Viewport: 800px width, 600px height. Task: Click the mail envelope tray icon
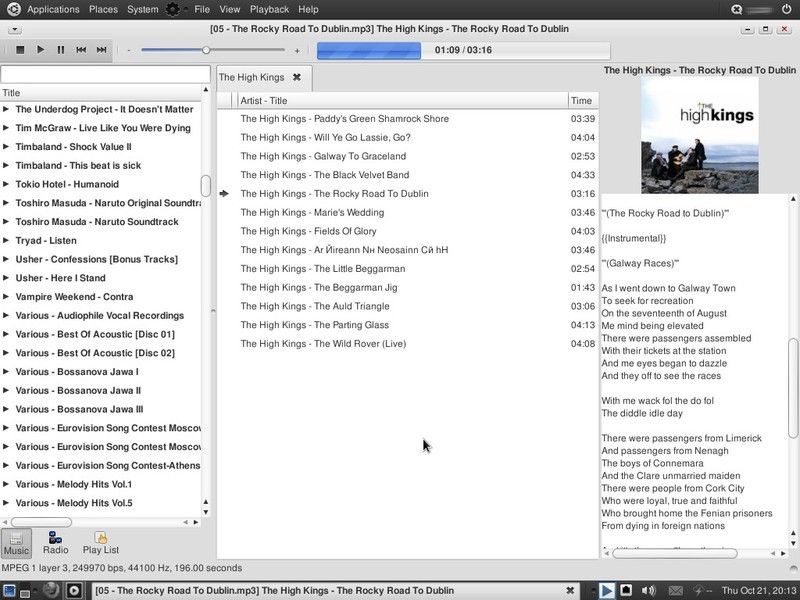pos(676,591)
